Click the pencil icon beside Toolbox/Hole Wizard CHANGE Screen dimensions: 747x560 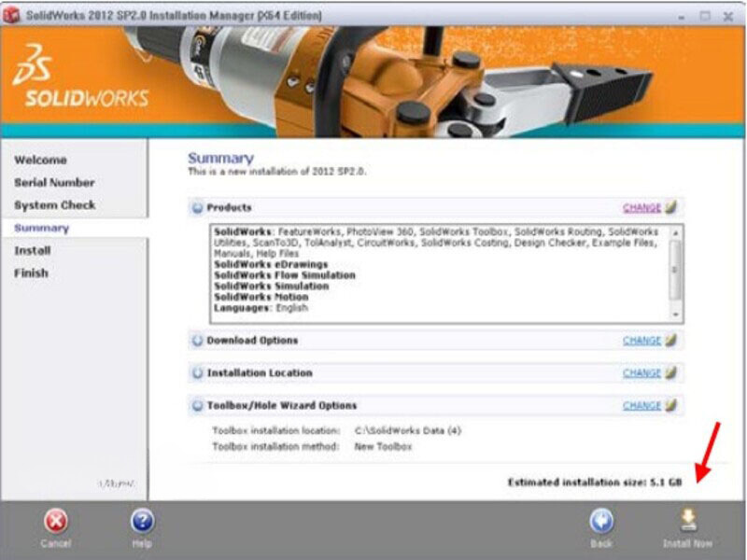click(670, 405)
